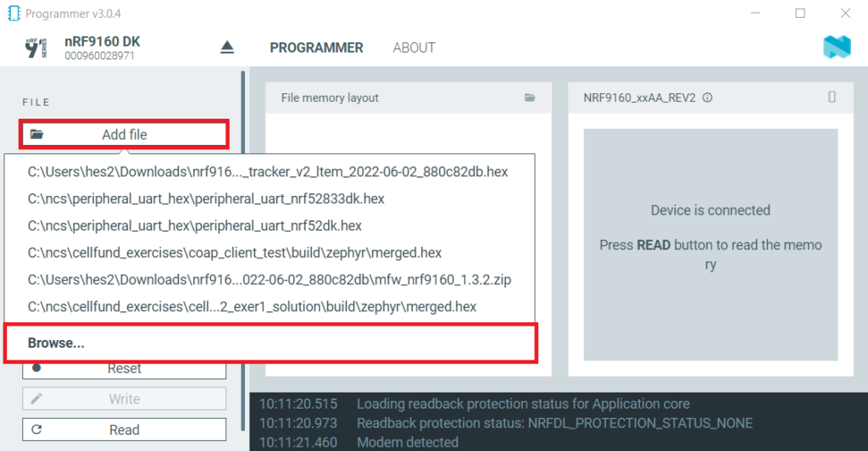Viewport: 868px width, 451px height.
Task: Eject the nRF9160 DK device
Action: 227,47
